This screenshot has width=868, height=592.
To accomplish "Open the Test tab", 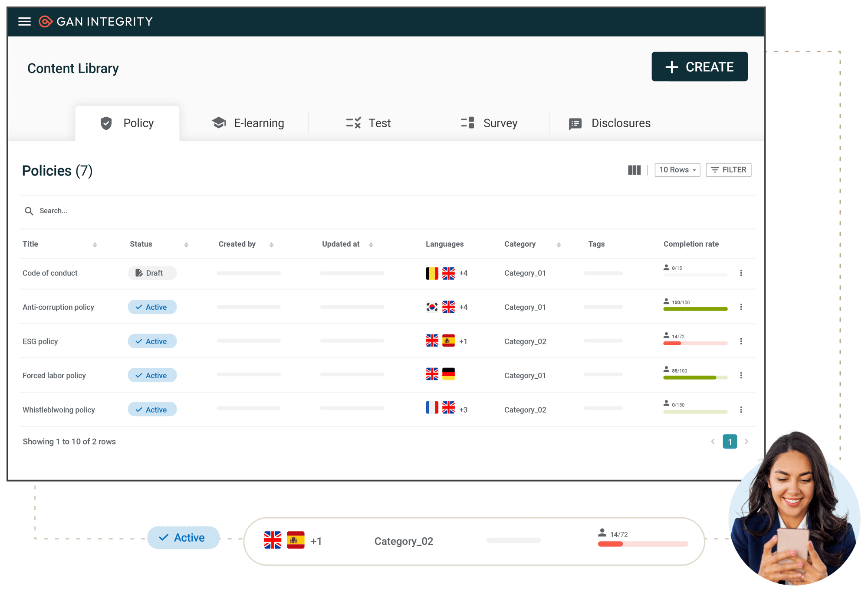I will click(368, 123).
